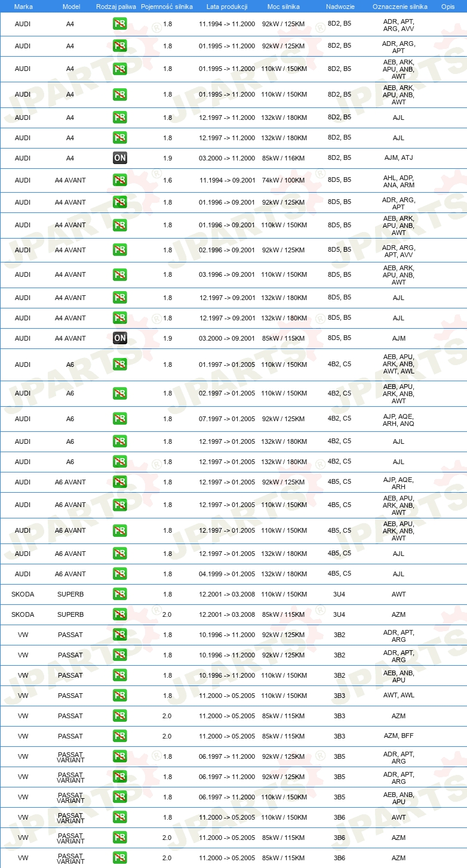Click the petrol icon for A6 AVANT 12.1997 132kW
This screenshot has height=868, width=467.
click(x=120, y=554)
